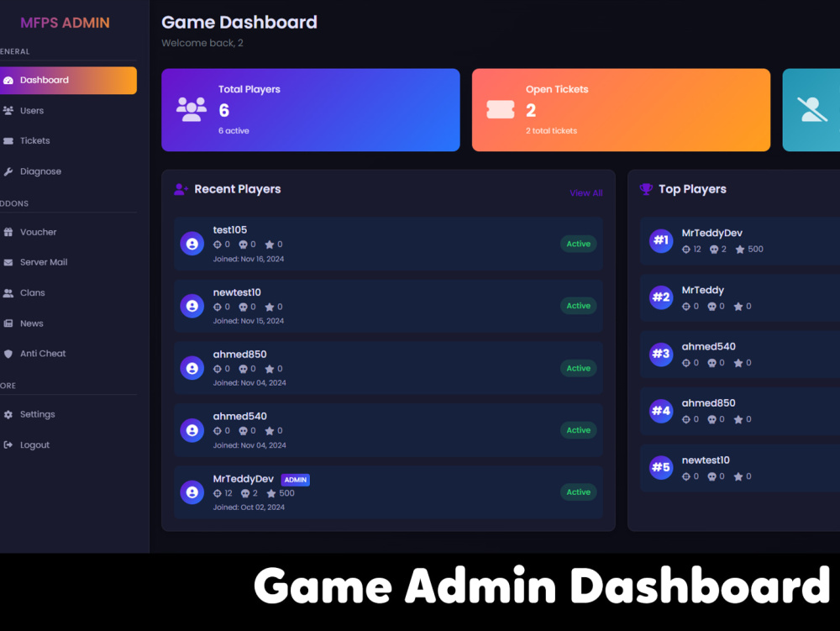This screenshot has height=631, width=840.
Task: Click the #2 rank badge for MrTeddy
Action: pyautogui.click(x=661, y=297)
